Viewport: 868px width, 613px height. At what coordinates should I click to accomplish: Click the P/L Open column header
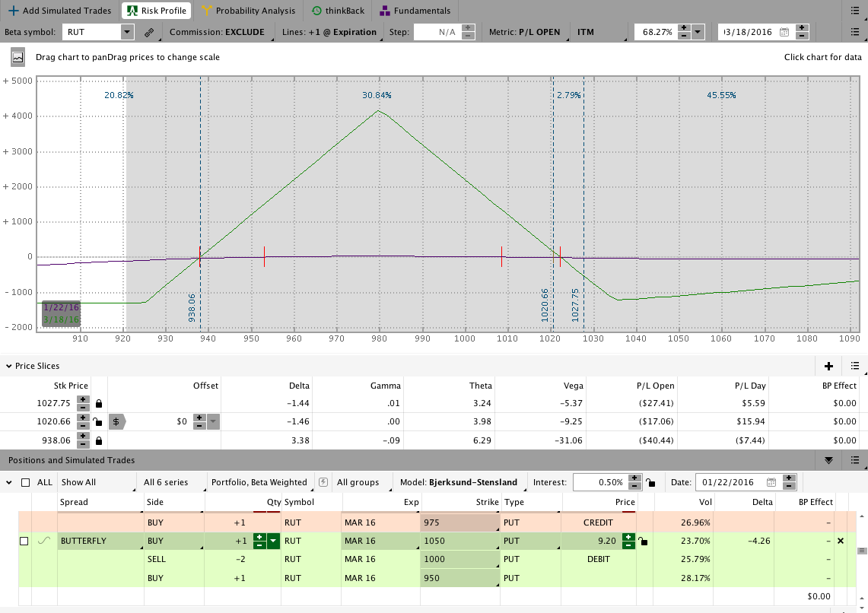click(x=656, y=386)
